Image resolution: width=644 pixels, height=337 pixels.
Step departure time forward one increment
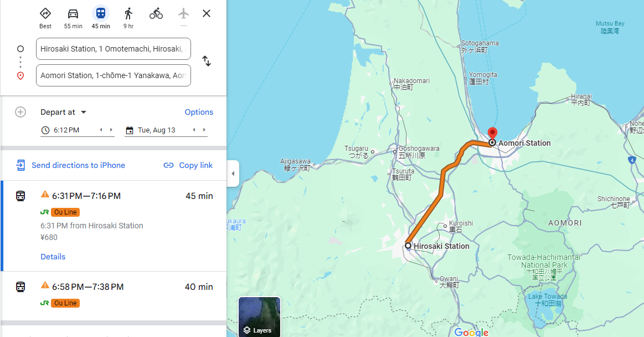(x=111, y=130)
